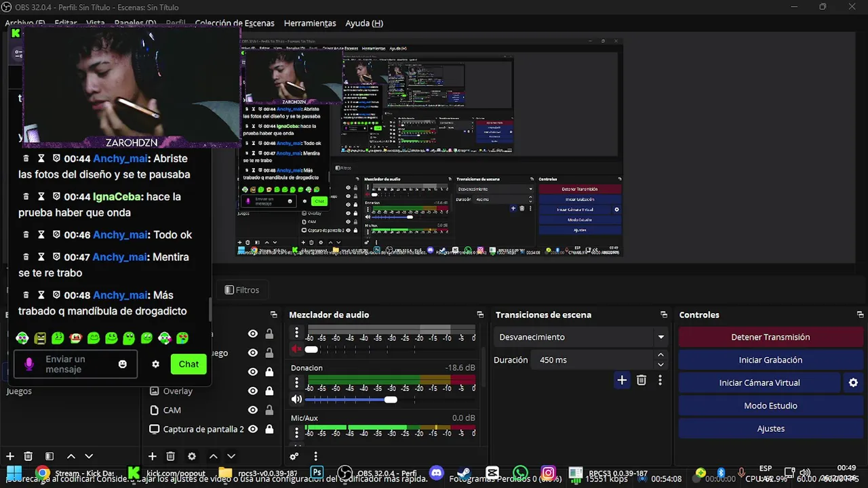
Task: Select the Juegos scene
Action: pyautogui.click(x=19, y=391)
